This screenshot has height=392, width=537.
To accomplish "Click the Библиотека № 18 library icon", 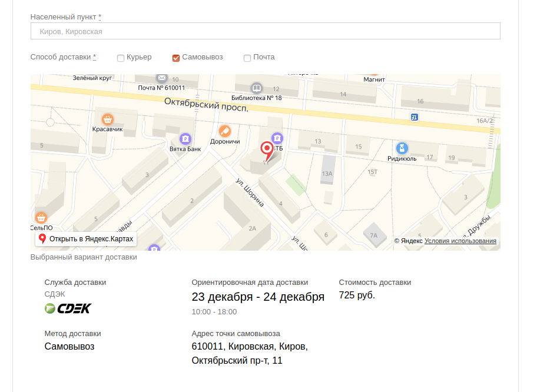I will tap(256, 88).
